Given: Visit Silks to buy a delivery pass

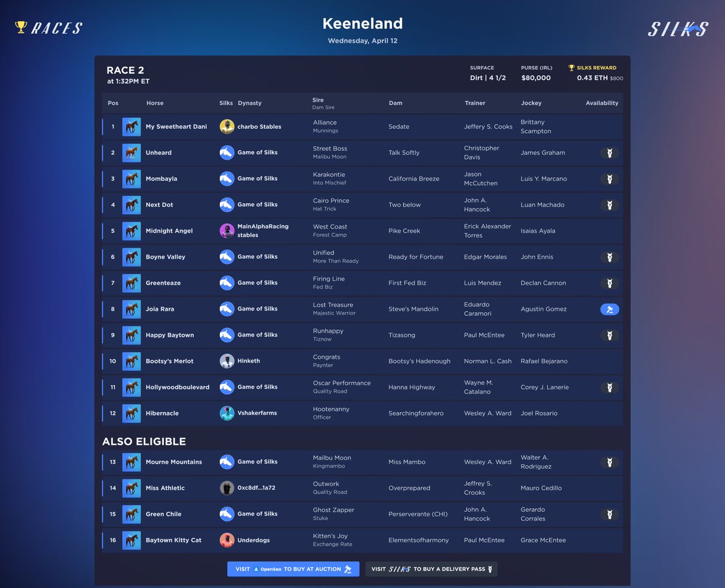Looking at the screenshot, I should (431, 569).
